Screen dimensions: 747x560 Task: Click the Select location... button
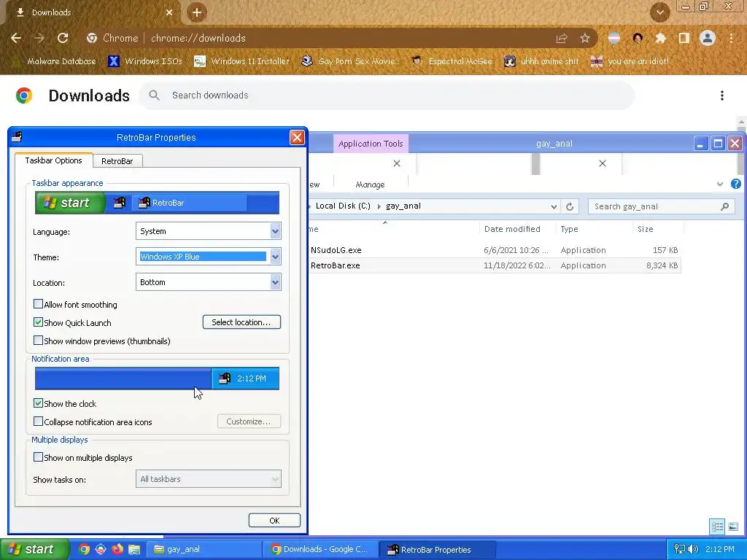(x=241, y=322)
